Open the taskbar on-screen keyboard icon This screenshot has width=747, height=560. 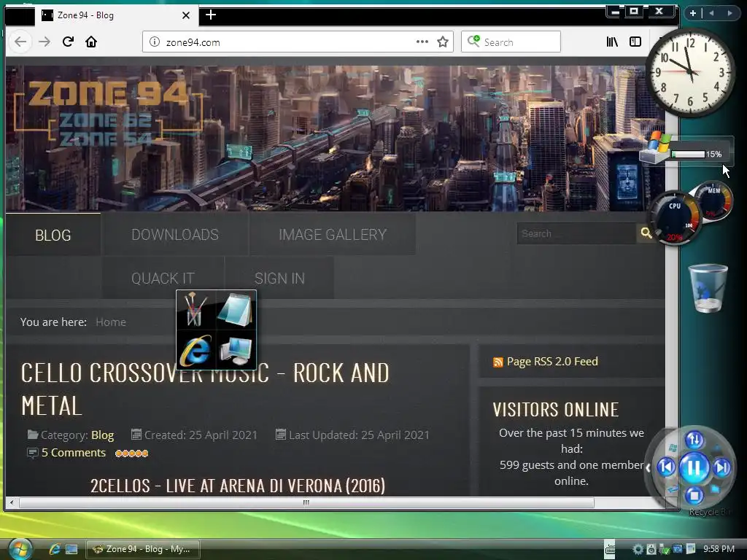(609, 548)
